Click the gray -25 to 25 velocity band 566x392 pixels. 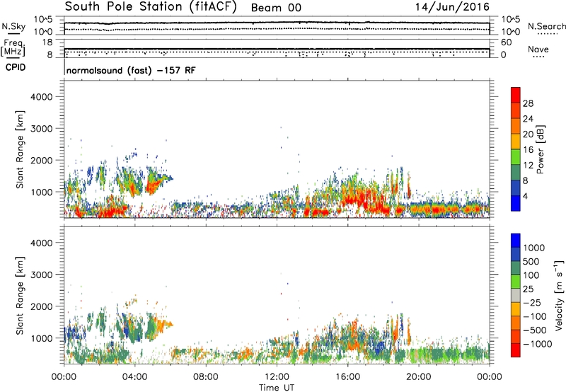(x=516, y=296)
